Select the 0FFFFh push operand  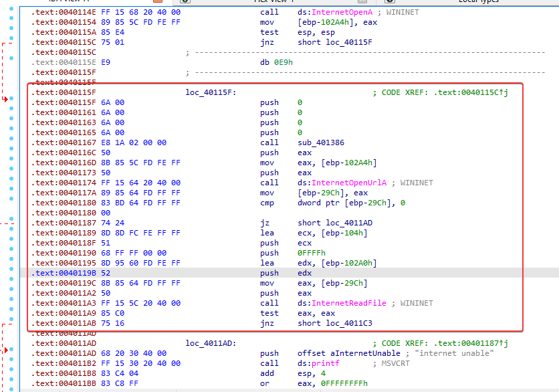[312, 253]
